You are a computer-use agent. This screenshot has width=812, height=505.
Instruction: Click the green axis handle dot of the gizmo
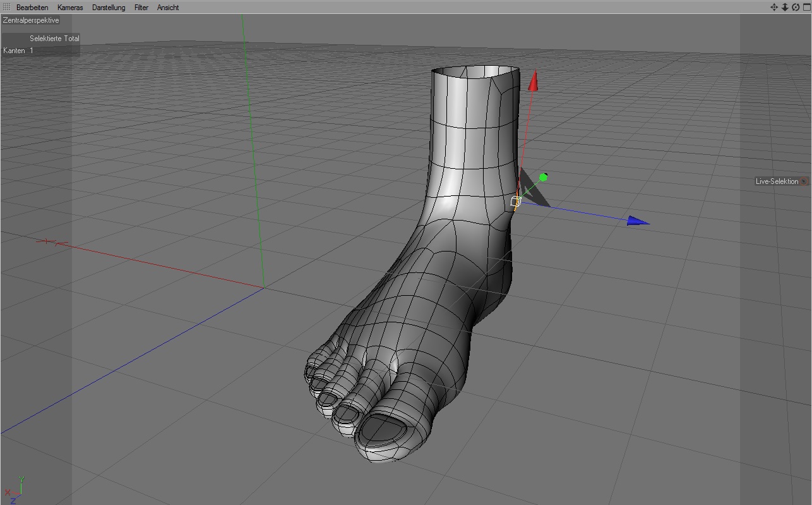[544, 178]
